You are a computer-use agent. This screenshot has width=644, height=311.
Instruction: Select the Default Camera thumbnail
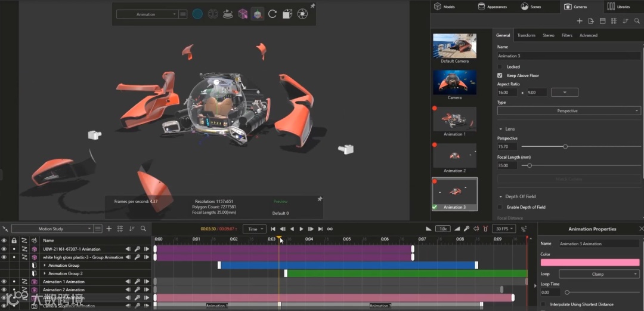click(x=454, y=45)
